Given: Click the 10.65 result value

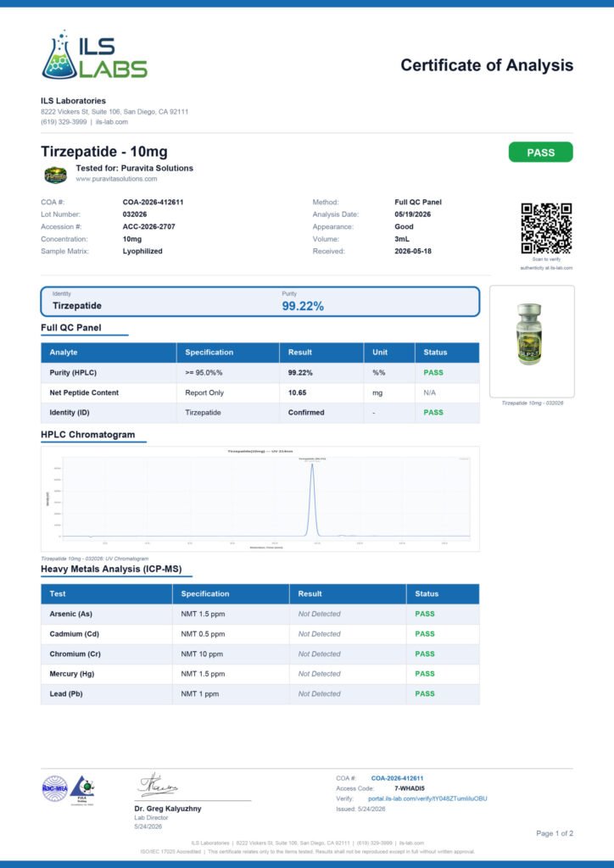Looking at the screenshot, I should pos(297,392).
